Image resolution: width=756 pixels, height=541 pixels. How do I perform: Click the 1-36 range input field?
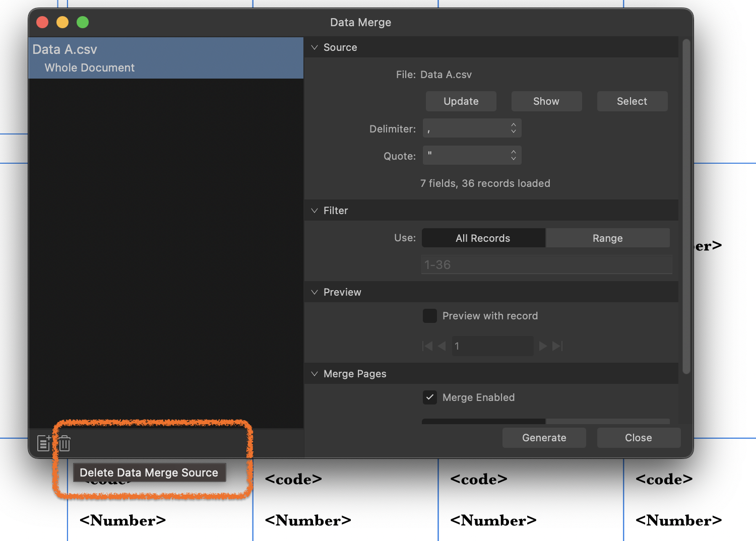[547, 264]
